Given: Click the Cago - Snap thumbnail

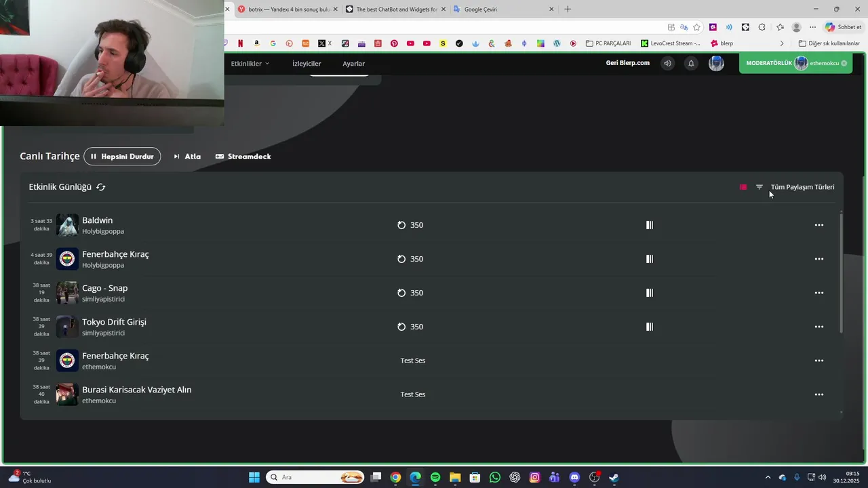Looking at the screenshot, I should [x=67, y=293].
